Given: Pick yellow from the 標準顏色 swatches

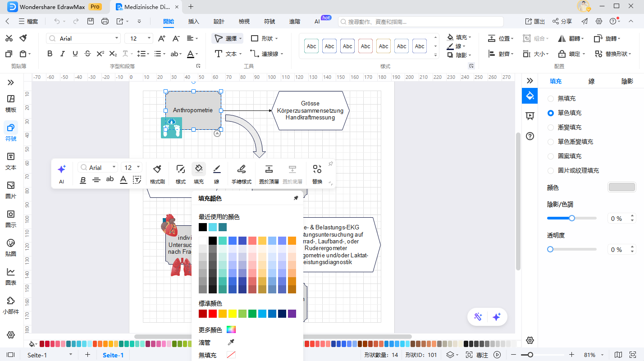Looking at the screenshot, I should click(233, 314).
